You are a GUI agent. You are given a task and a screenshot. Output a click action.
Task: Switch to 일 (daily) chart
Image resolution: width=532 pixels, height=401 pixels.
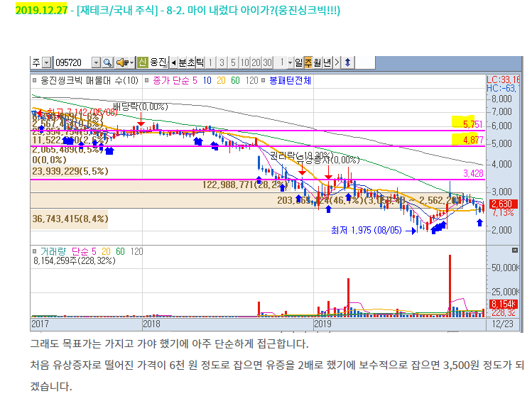pos(298,62)
